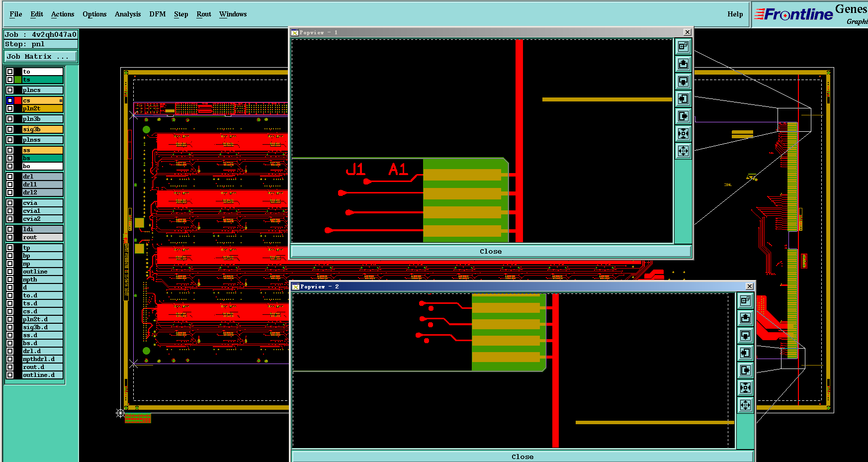Toggle display checkbox for layer outline
The height and width of the screenshot is (462, 868).
10,272
